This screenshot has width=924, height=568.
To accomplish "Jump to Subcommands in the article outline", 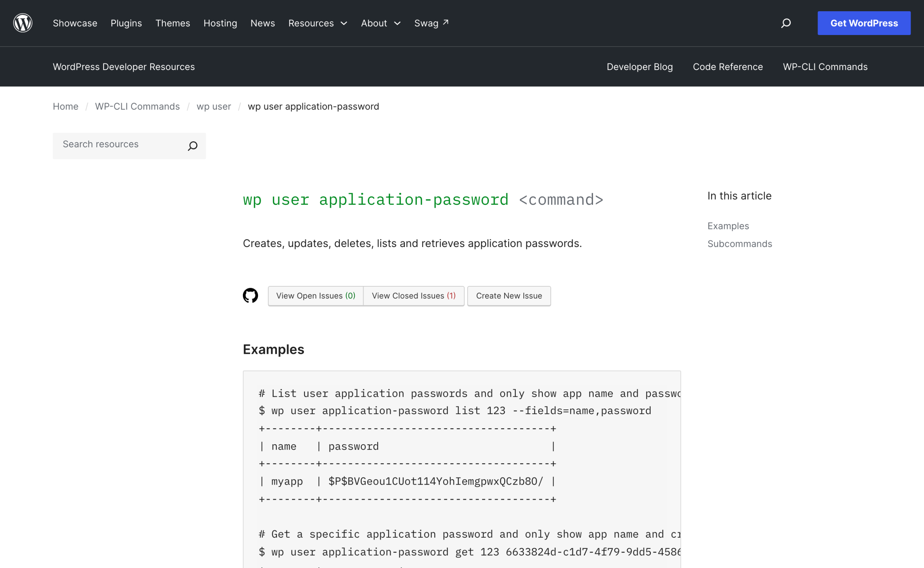I will [740, 244].
